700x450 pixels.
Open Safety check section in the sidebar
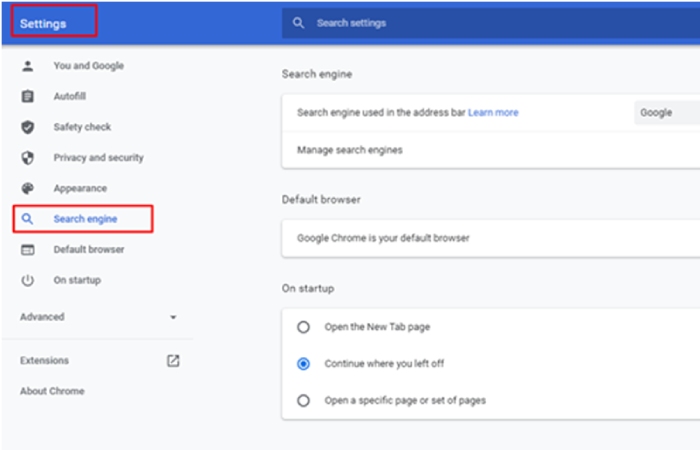(x=83, y=127)
